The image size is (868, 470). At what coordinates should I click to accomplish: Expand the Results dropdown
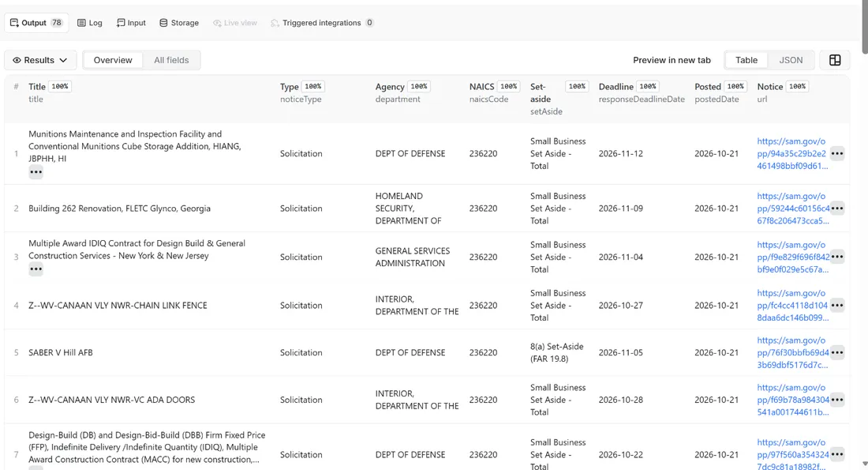tap(40, 60)
